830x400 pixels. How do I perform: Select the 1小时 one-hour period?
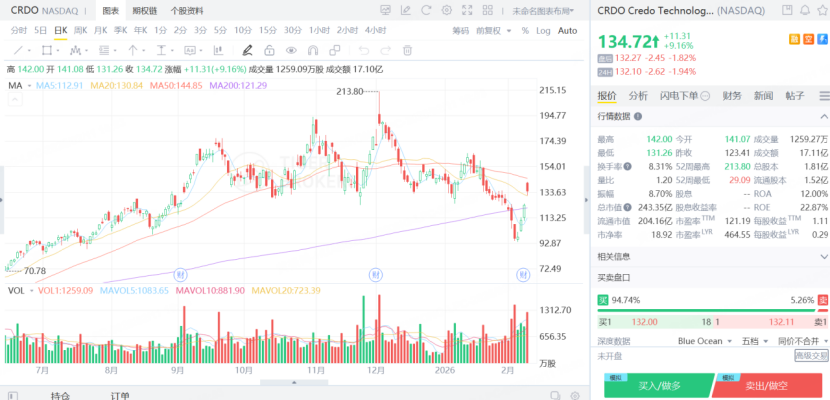pos(319,31)
